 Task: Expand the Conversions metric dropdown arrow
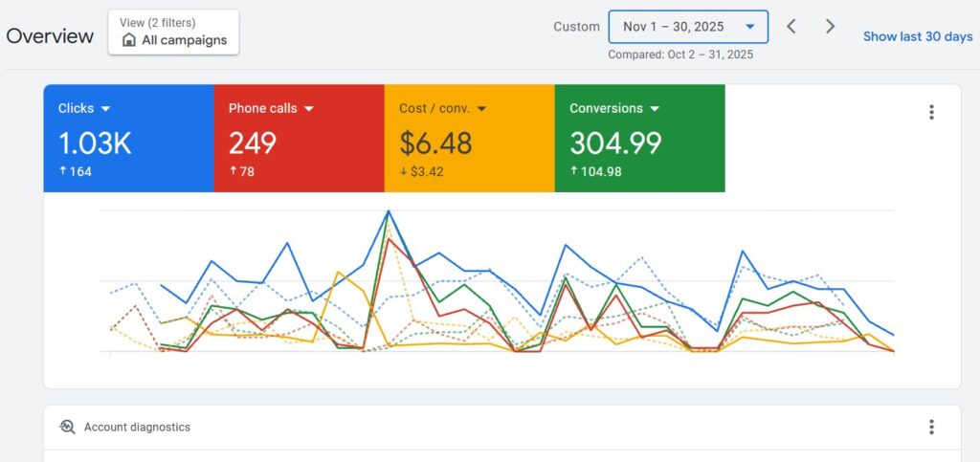click(x=654, y=109)
